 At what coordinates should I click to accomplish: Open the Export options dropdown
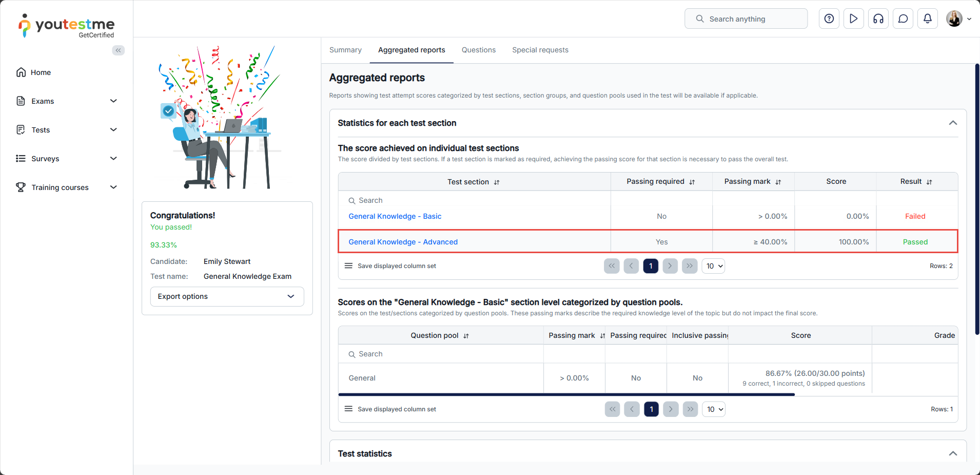[x=227, y=296]
